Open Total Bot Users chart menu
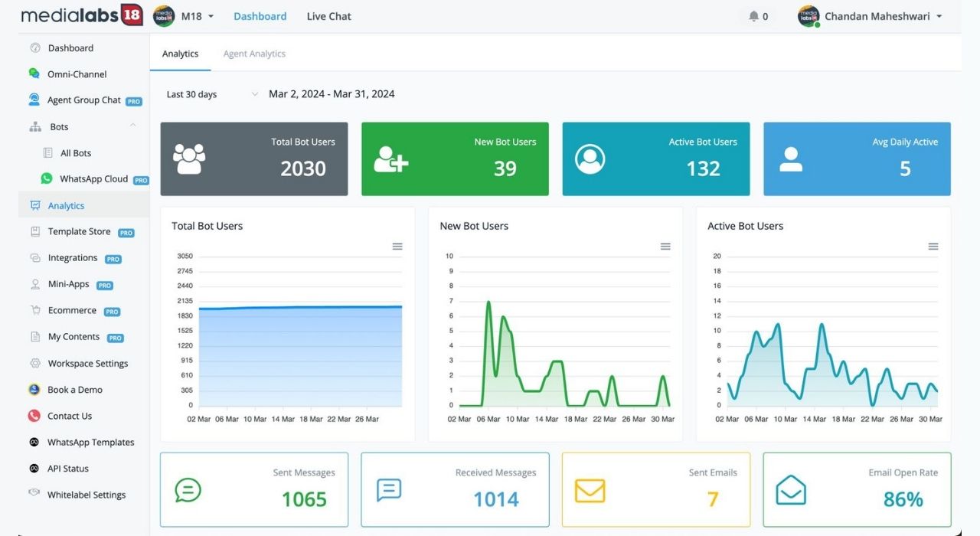This screenshot has width=980, height=536. [397, 247]
